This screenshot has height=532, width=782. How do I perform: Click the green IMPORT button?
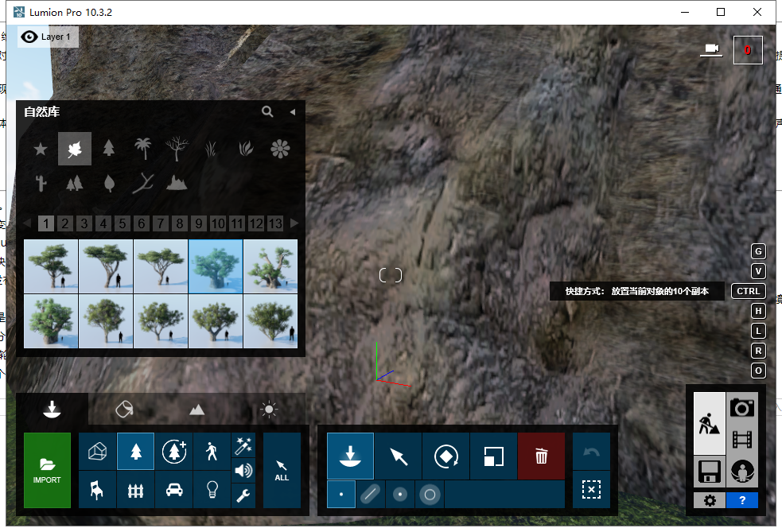click(x=48, y=470)
